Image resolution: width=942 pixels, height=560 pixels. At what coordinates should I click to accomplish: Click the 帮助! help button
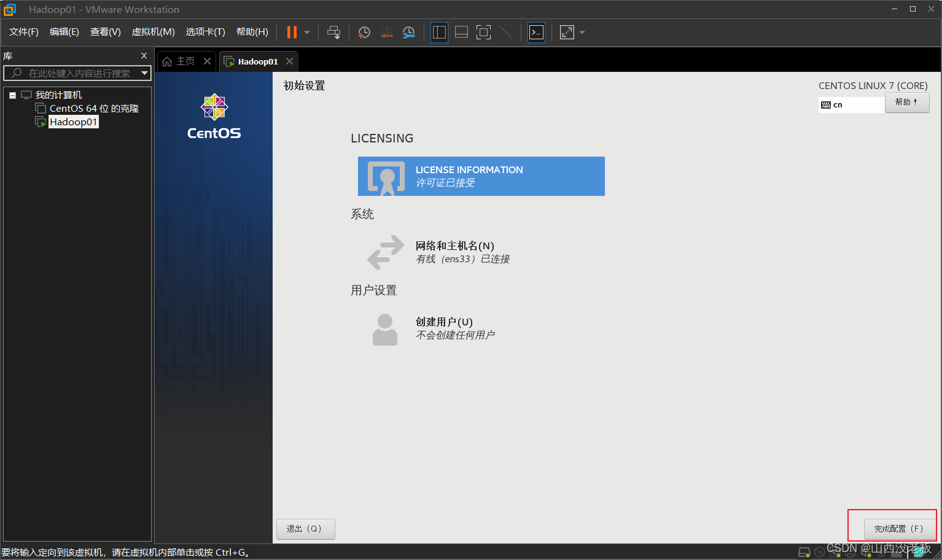tap(907, 103)
